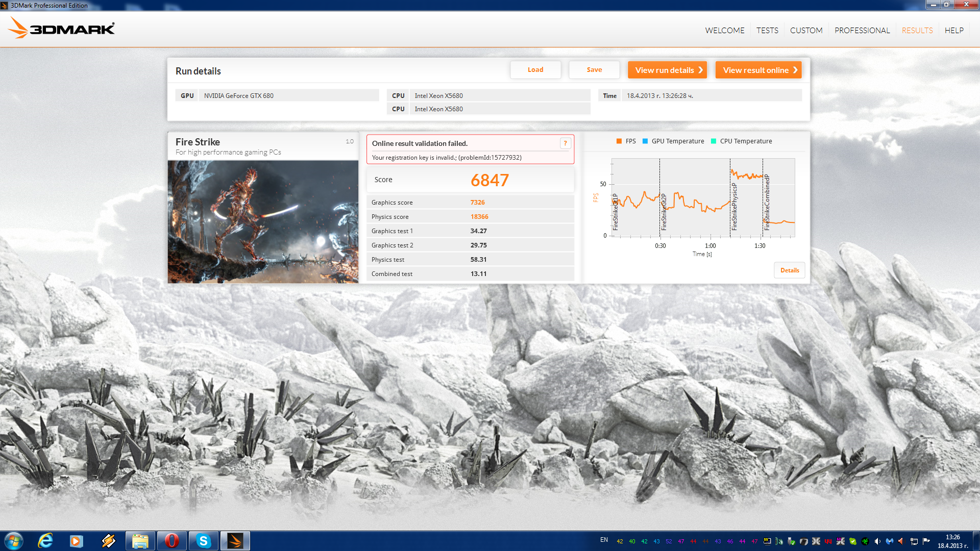
Task: Open Internet Explorer from the taskbar
Action: pos(45,541)
